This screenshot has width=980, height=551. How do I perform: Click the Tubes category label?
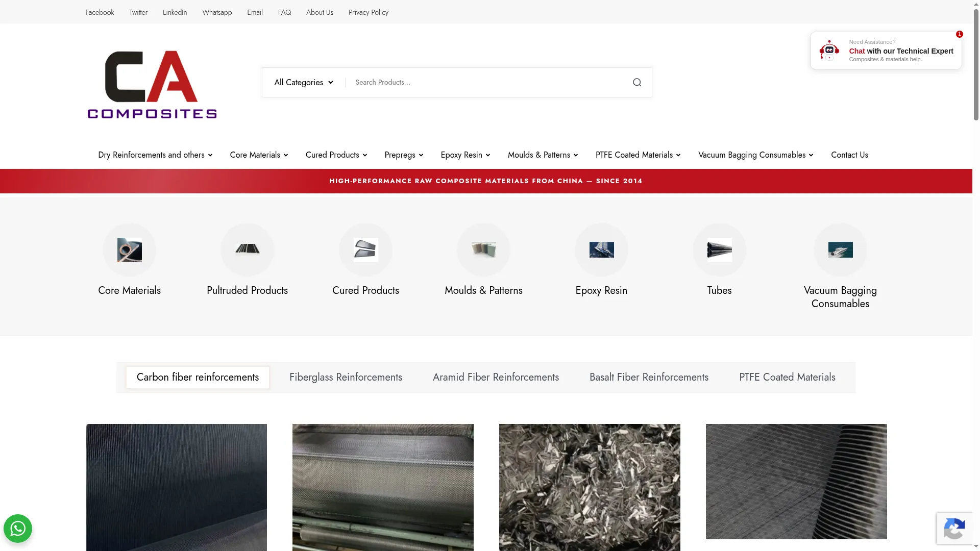click(719, 290)
